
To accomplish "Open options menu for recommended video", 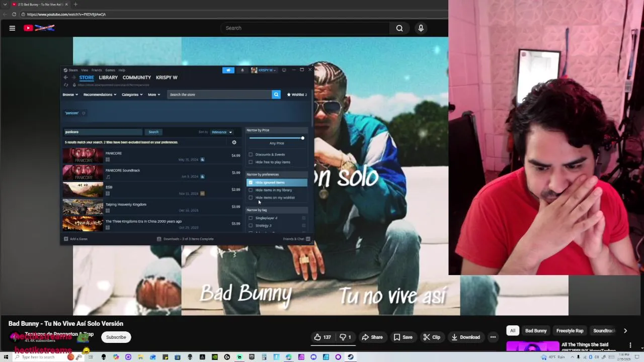I will [x=630, y=345].
